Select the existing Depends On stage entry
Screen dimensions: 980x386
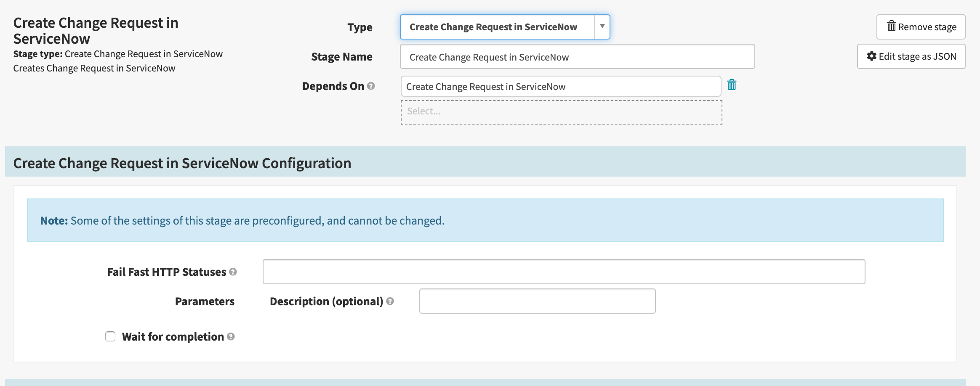coord(560,87)
